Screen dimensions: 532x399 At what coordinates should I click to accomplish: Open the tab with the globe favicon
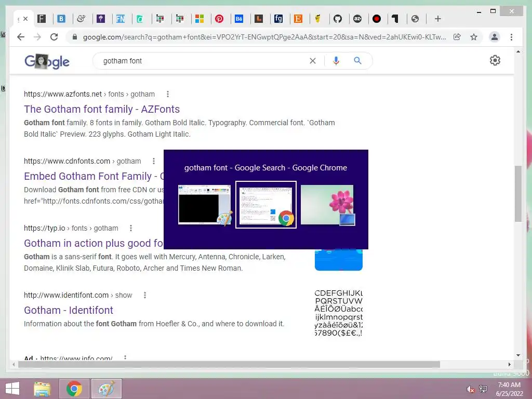point(415,19)
